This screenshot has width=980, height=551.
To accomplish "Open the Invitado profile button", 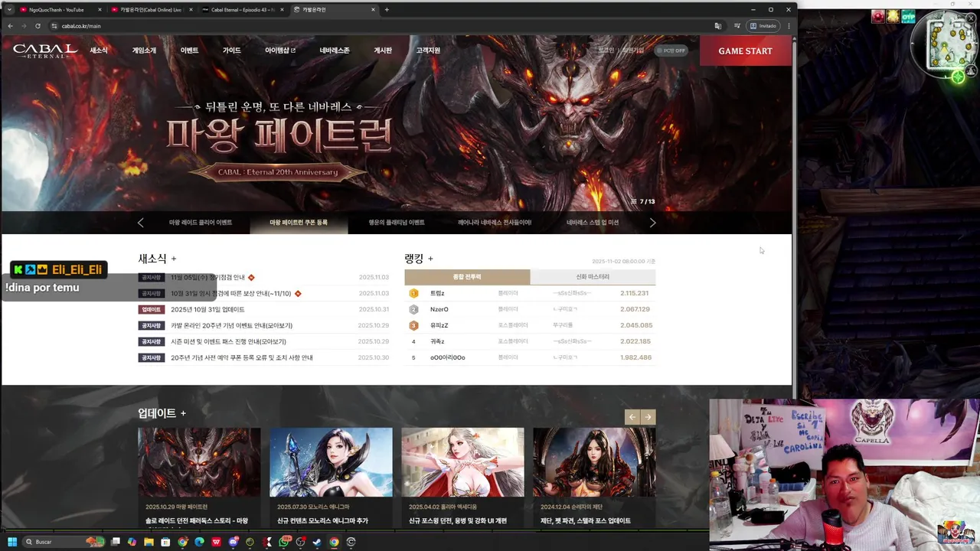I will (763, 26).
